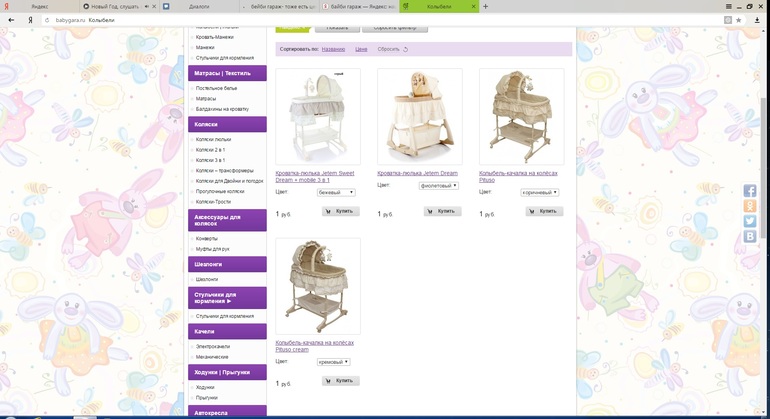
Task: Mute the Новый Год tab speaker icon
Action: pos(147,6)
